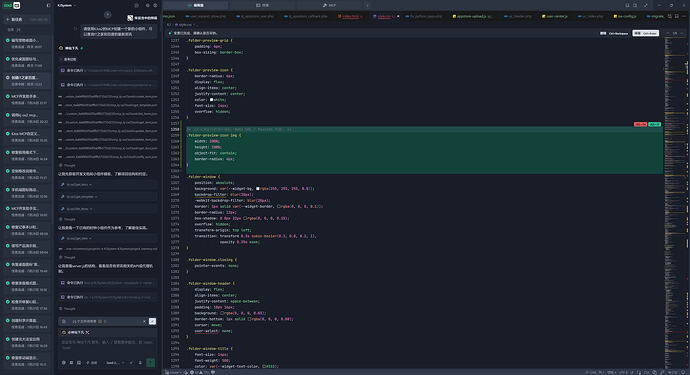Viewport: 690px width, 375px height.
Task: Expand the first Thought disclosure section
Action: tap(68, 165)
